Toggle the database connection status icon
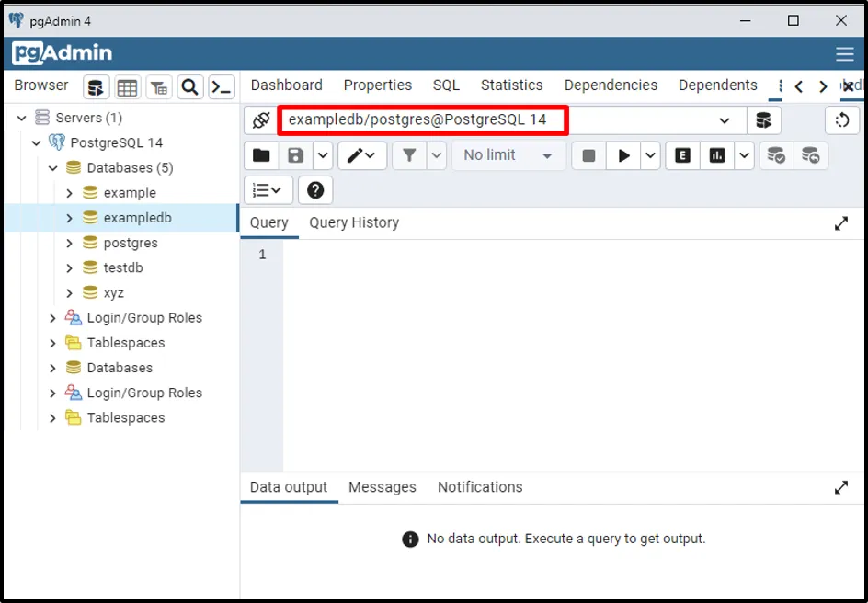The width and height of the screenshot is (868, 603). [x=261, y=120]
